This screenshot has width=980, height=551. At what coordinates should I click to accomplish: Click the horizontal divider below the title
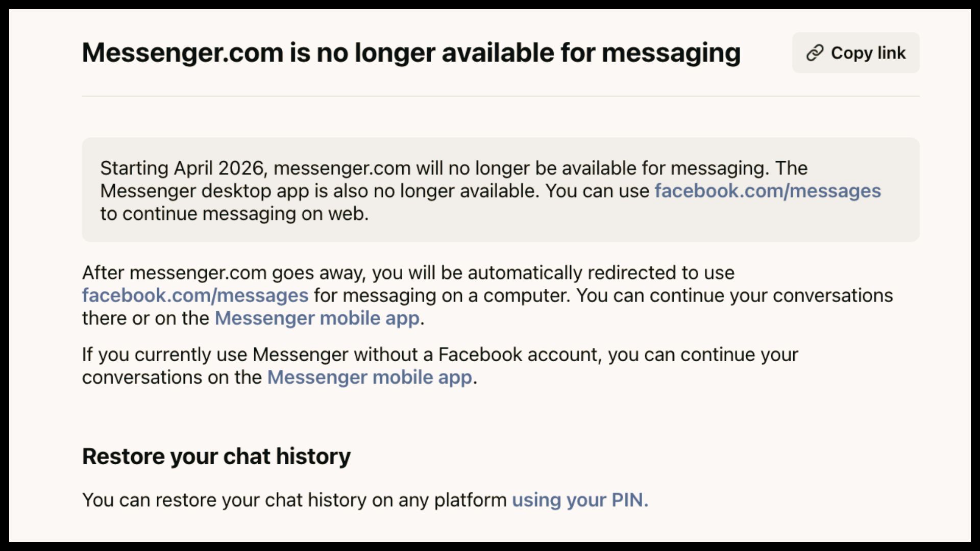(500, 96)
